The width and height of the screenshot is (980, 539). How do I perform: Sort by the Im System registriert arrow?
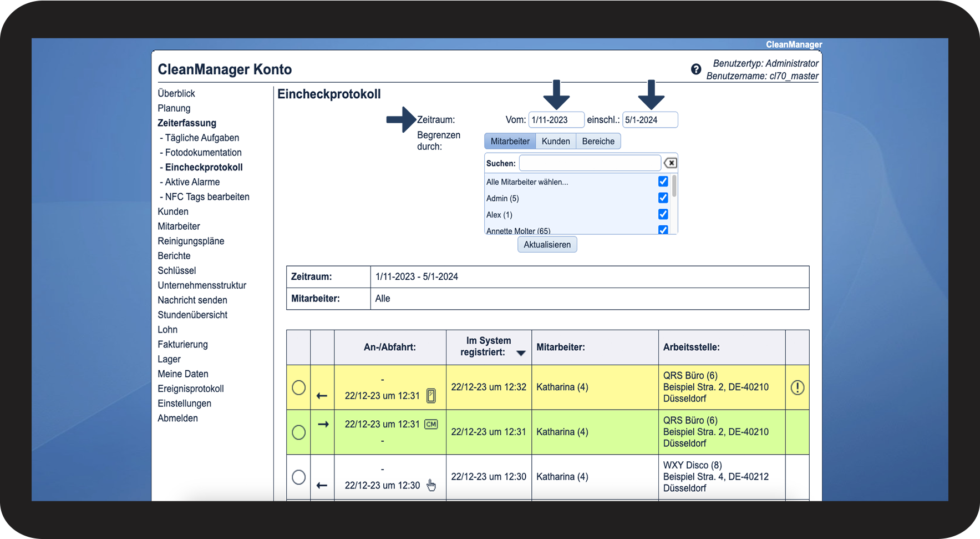(x=521, y=353)
